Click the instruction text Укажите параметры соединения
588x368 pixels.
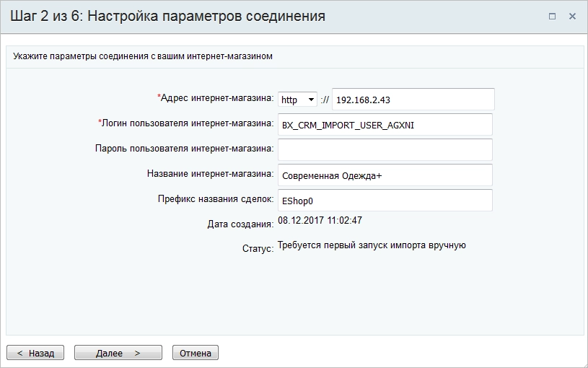(x=142, y=56)
